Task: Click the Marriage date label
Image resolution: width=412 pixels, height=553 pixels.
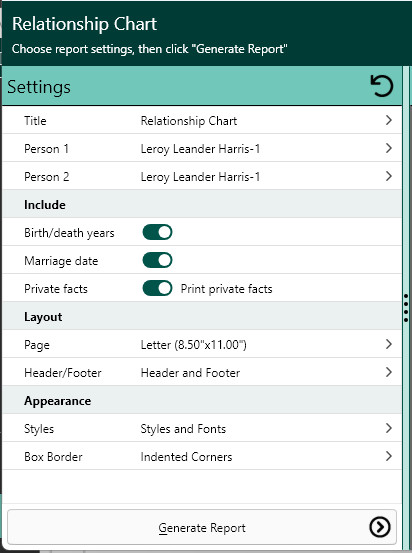Action: click(x=61, y=261)
